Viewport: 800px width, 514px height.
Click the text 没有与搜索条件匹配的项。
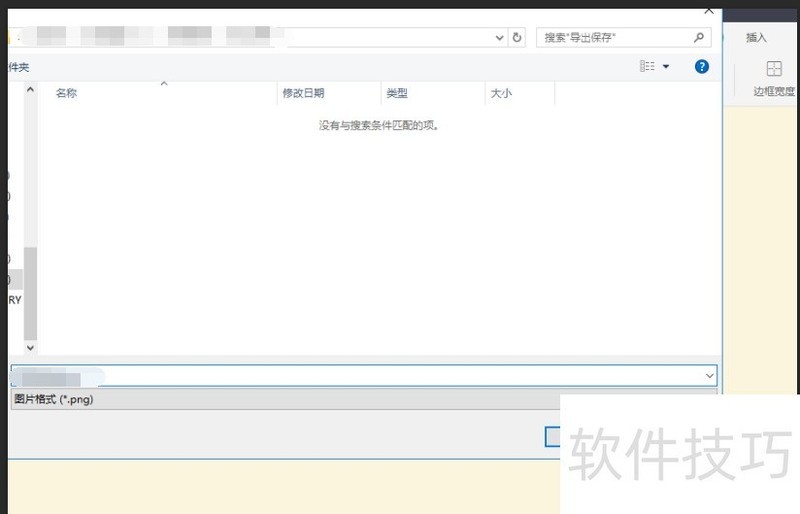(x=379, y=125)
